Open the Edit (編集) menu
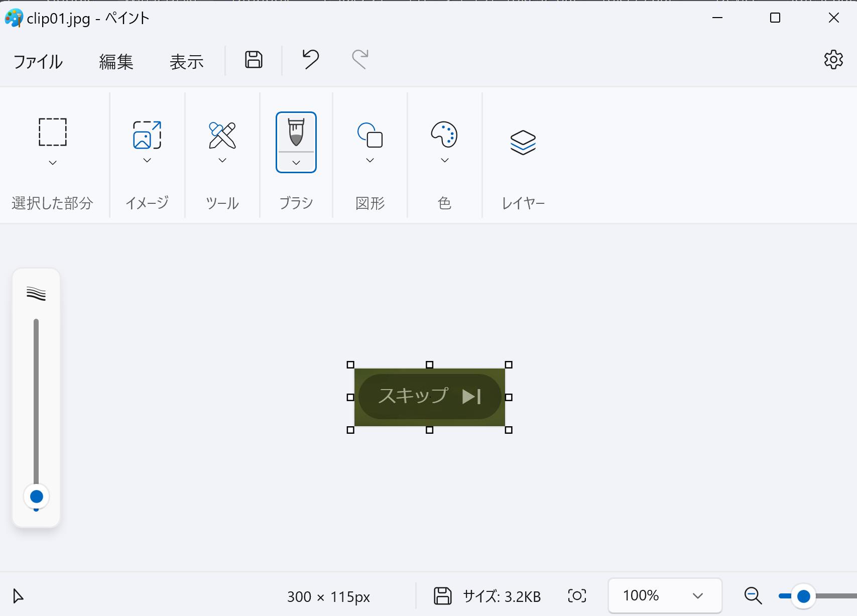Screen dimensions: 857x616 (116, 62)
